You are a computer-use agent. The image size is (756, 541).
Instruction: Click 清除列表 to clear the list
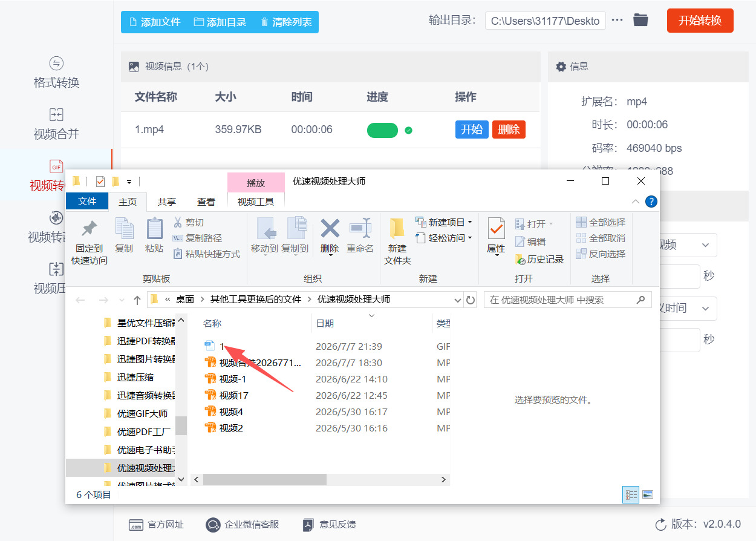coord(286,22)
